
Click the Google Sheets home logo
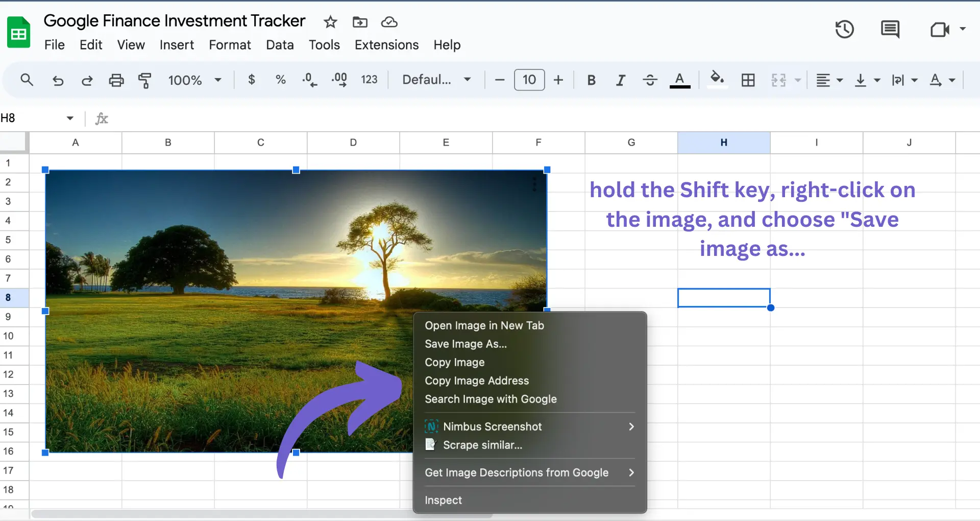coord(19,32)
